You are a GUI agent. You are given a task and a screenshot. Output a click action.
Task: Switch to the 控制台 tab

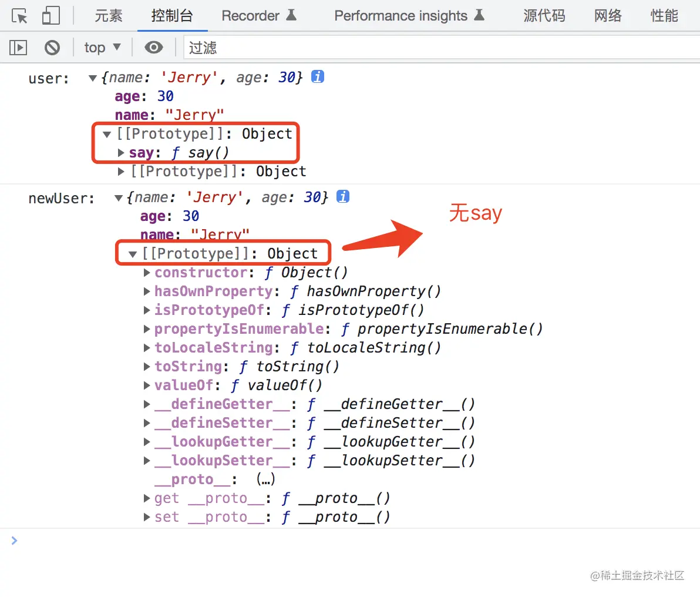point(172,16)
